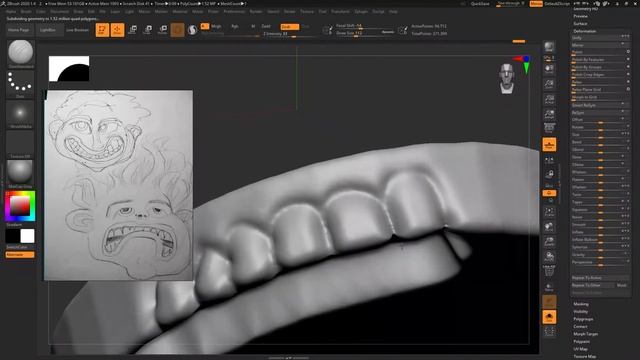Toggle the Persp perspective icon
This screenshot has height=360, width=640.
click(549, 129)
